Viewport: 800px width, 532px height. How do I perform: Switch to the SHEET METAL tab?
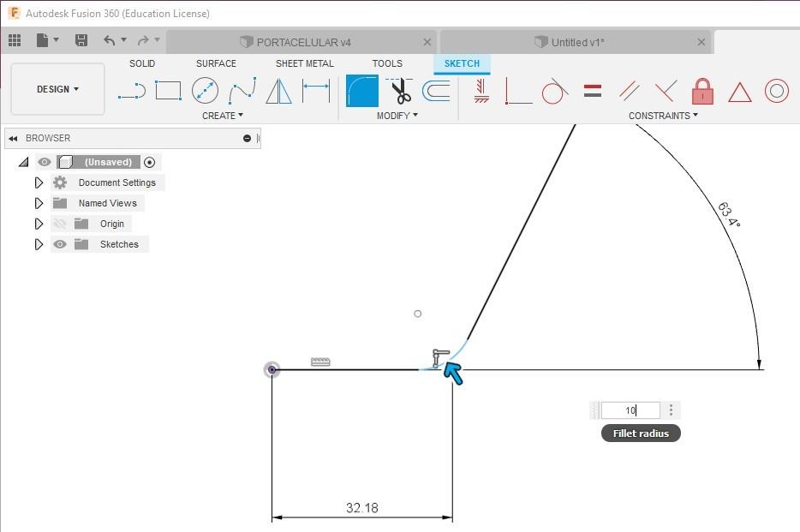pyautogui.click(x=305, y=63)
